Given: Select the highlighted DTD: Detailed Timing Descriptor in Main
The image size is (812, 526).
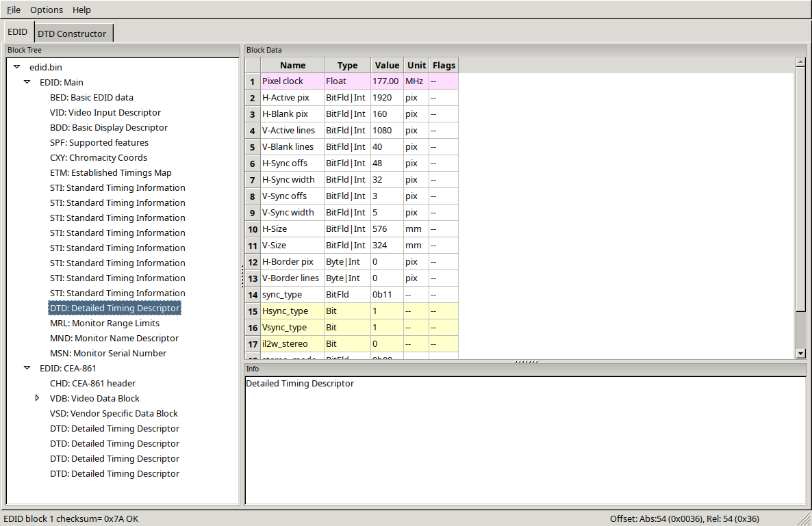Looking at the screenshot, I should pos(114,308).
